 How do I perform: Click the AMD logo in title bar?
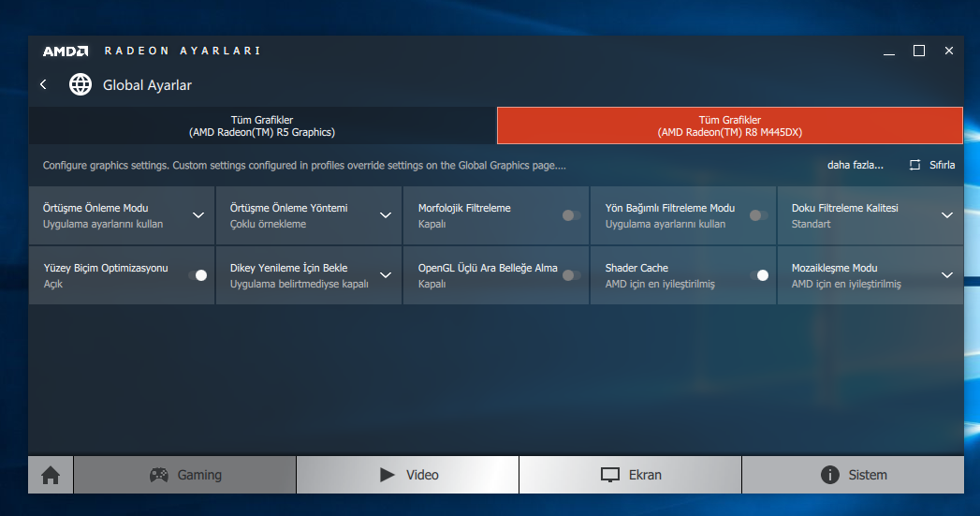[65, 52]
